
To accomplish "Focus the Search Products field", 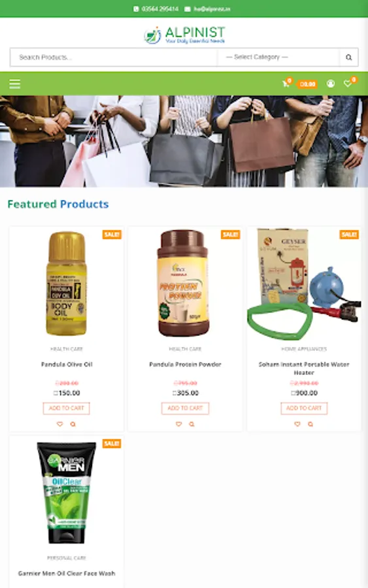I will point(114,57).
